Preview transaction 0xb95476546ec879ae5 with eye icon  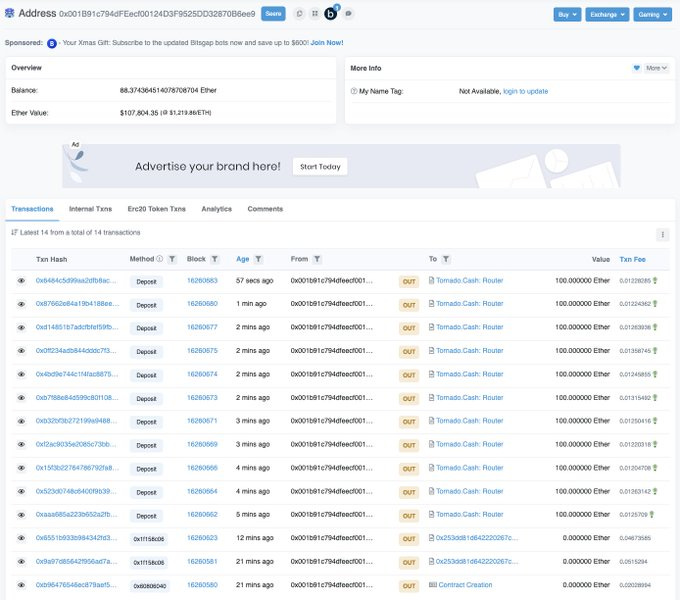pos(21,585)
